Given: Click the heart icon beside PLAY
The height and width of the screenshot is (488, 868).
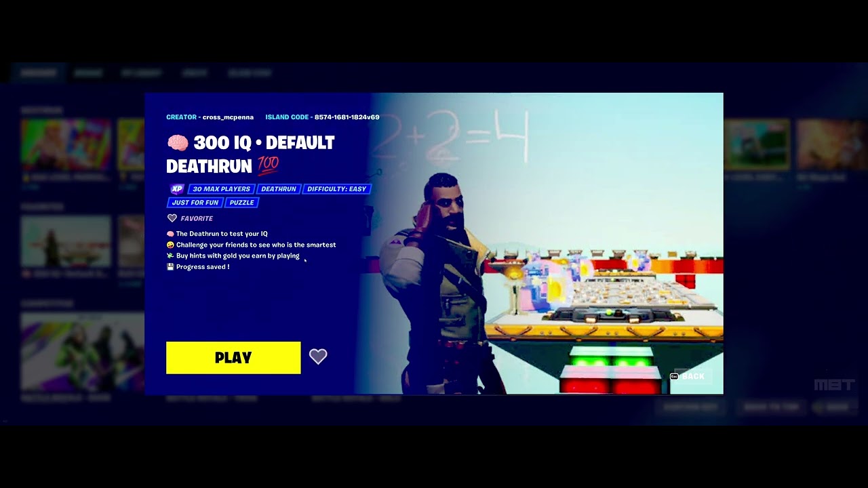Looking at the screenshot, I should 318,357.
